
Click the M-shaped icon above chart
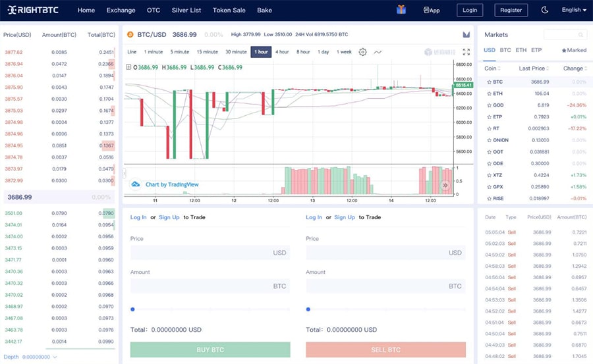(466, 34)
